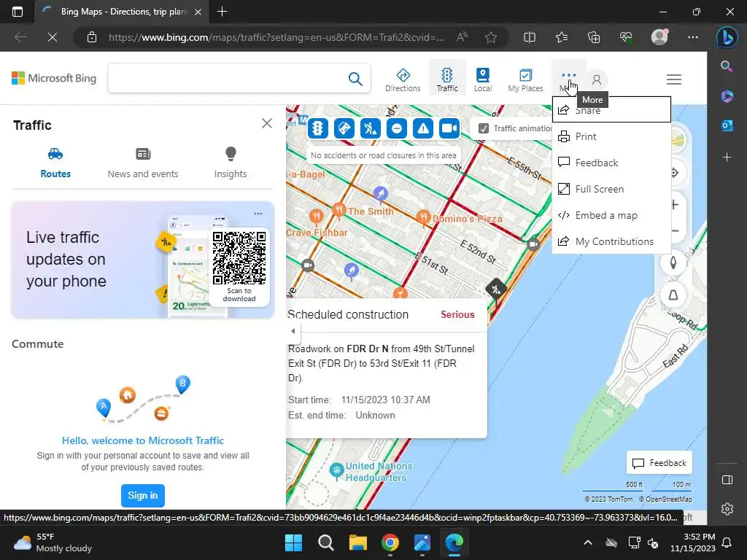Click the tilt map control button
The height and width of the screenshot is (560, 747).
pos(673,295)
